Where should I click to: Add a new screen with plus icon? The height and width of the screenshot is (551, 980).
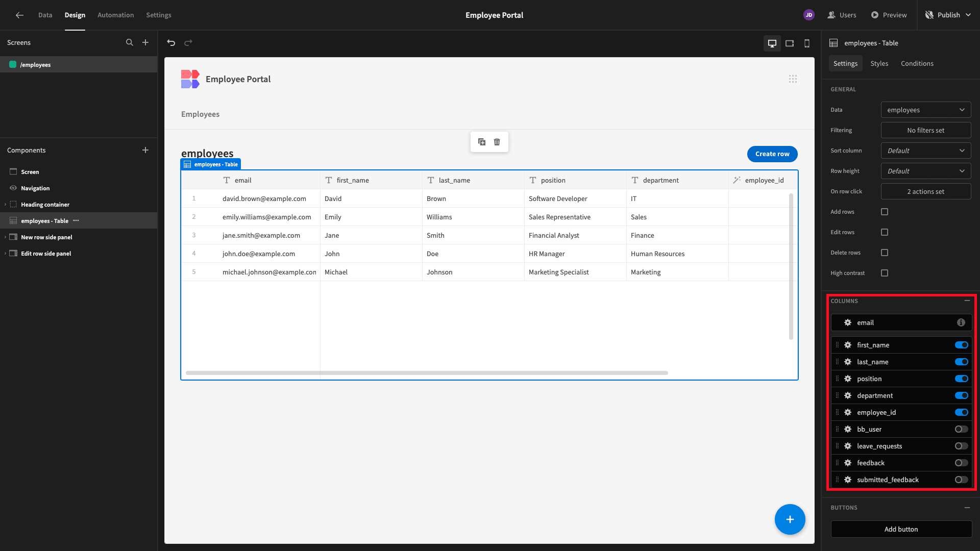click(x=145, y=43)
